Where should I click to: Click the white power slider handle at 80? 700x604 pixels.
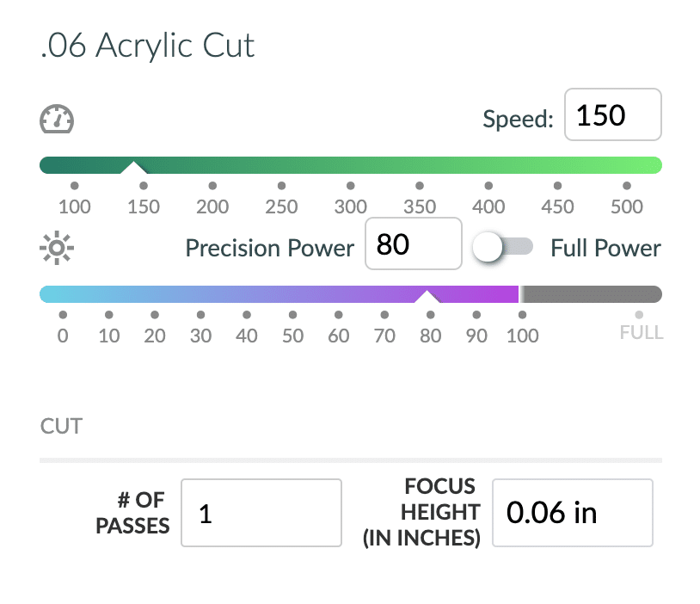point(427,297)
